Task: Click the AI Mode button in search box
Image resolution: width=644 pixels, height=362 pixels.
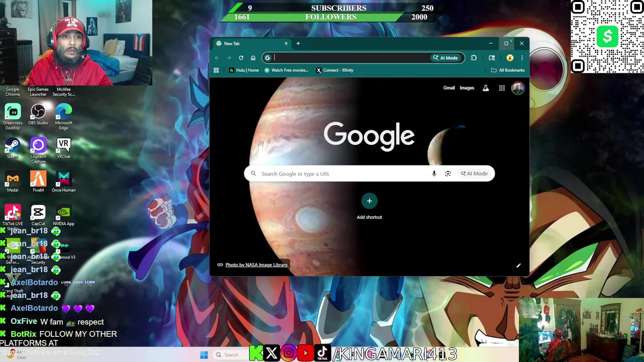Action: click(x=474, y=173)
